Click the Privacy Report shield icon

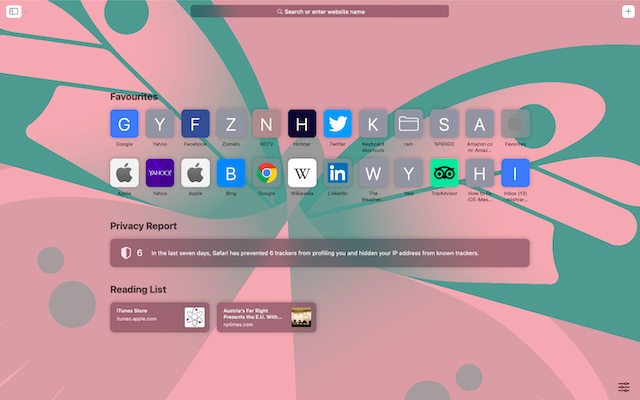pyautogui.click(x=126, y=253)
